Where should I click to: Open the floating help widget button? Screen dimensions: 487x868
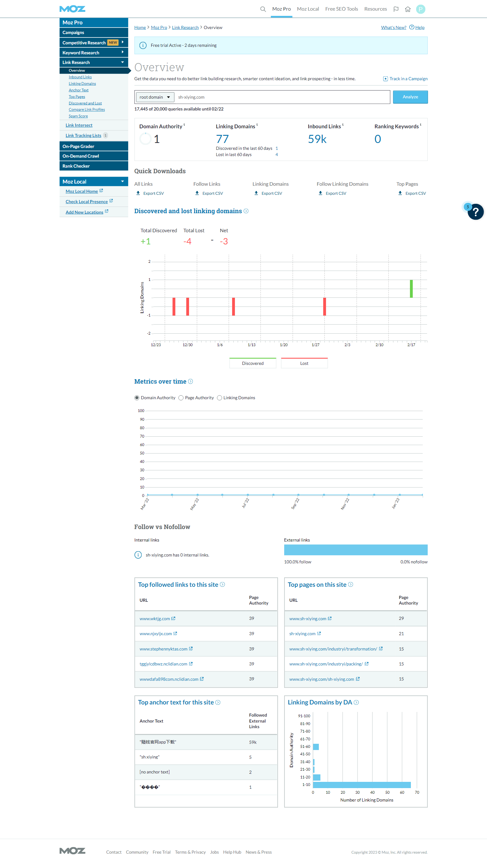(475, 212)
